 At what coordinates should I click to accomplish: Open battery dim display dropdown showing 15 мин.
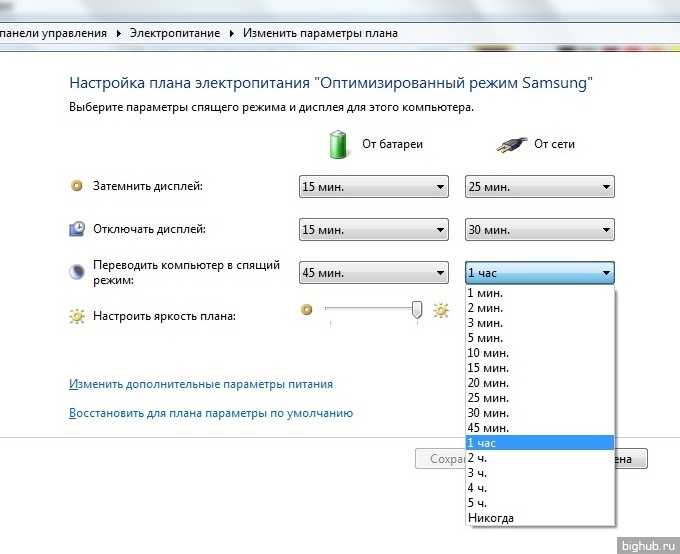(x=373, y=187)
